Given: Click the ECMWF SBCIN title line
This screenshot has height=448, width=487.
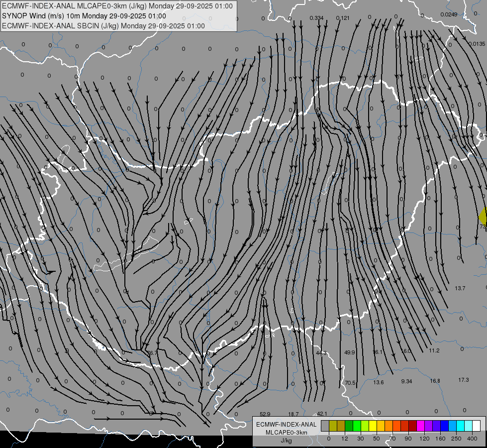Looking at the screenshot, I should pos(103,26).
